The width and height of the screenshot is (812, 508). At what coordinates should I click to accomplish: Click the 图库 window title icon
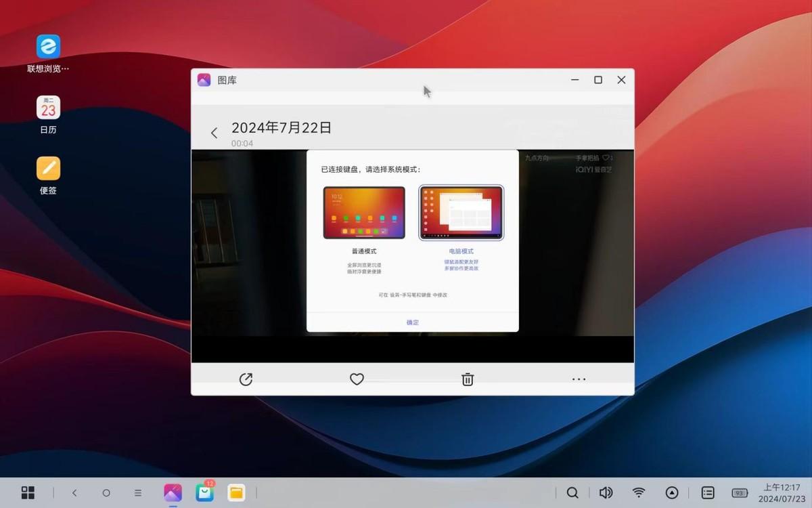pyautogui.click(x=204, y=80)
